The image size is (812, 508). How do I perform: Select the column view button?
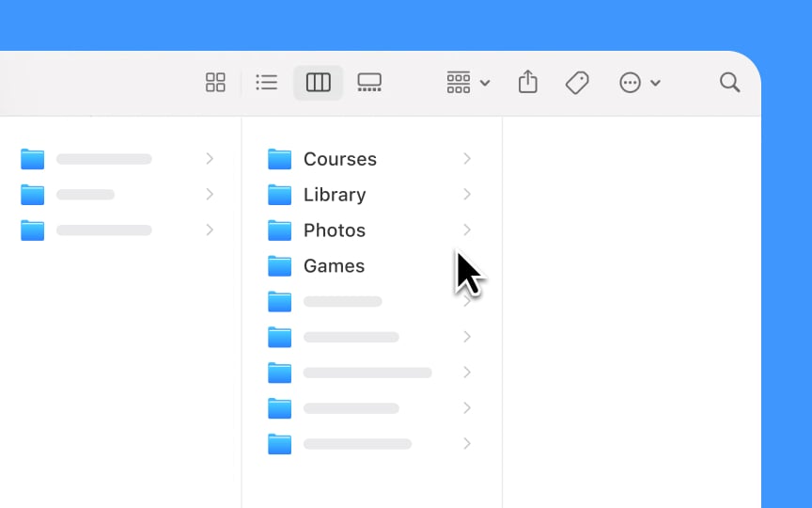click(x=319, y=83)
